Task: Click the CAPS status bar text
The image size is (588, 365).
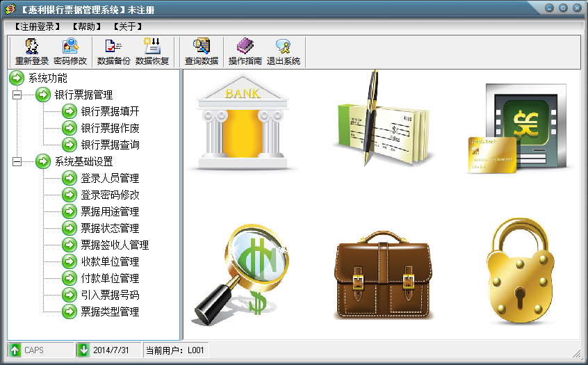Action: (34, 350)
